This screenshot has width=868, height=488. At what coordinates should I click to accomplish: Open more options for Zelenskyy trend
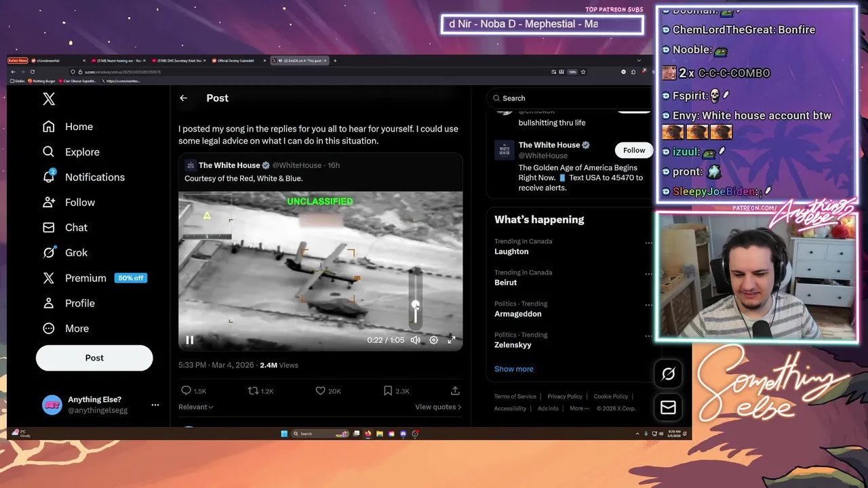[x=648, y=336]
